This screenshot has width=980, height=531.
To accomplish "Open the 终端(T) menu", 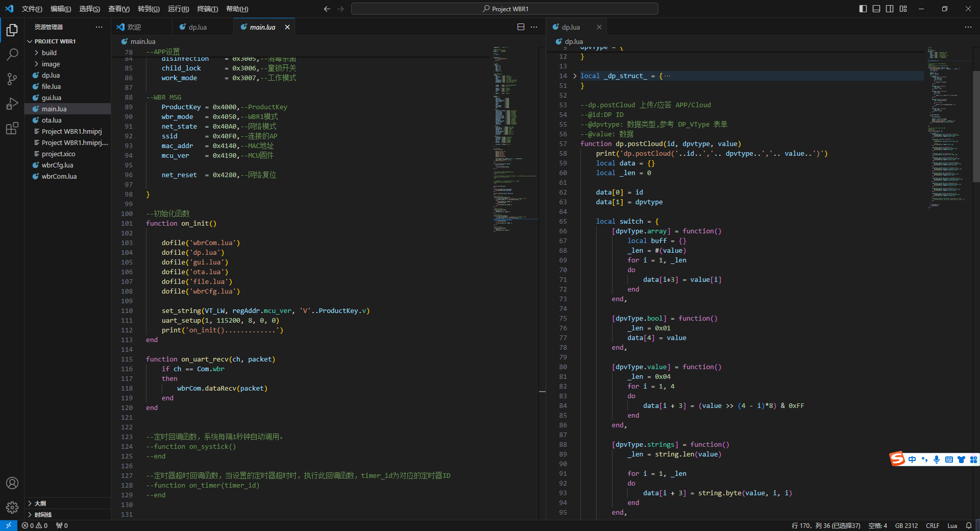I will (x=207, y=9).
